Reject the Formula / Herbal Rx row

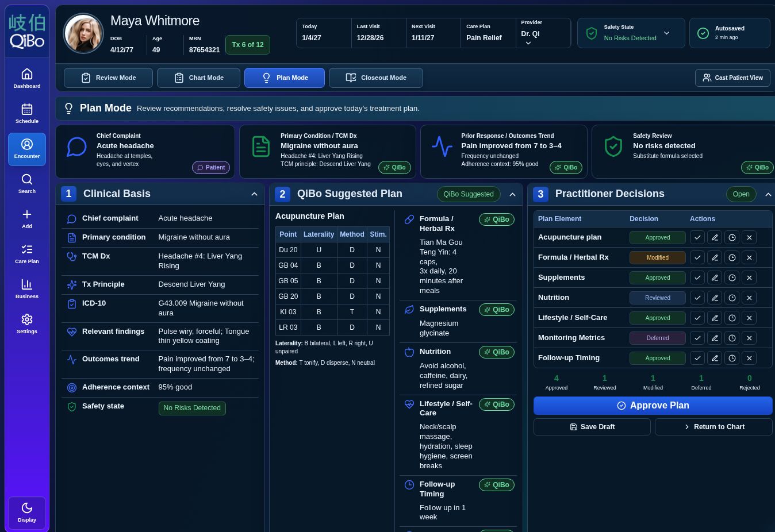coord(749,257)
